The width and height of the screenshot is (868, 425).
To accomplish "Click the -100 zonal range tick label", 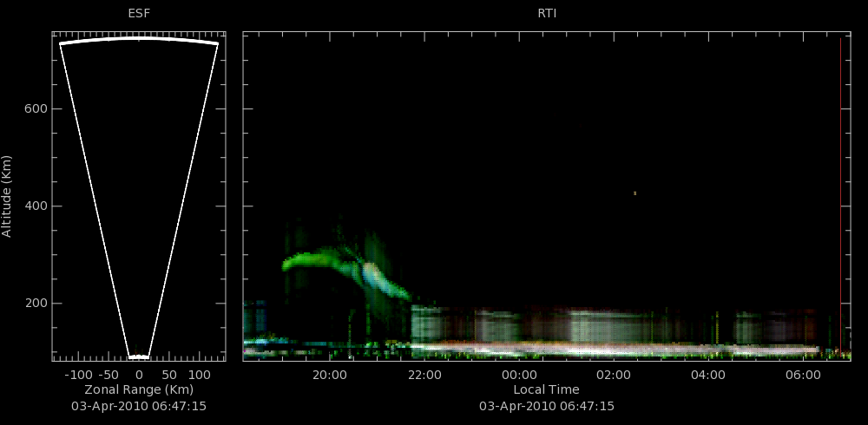I will click(x=77, y=375).
